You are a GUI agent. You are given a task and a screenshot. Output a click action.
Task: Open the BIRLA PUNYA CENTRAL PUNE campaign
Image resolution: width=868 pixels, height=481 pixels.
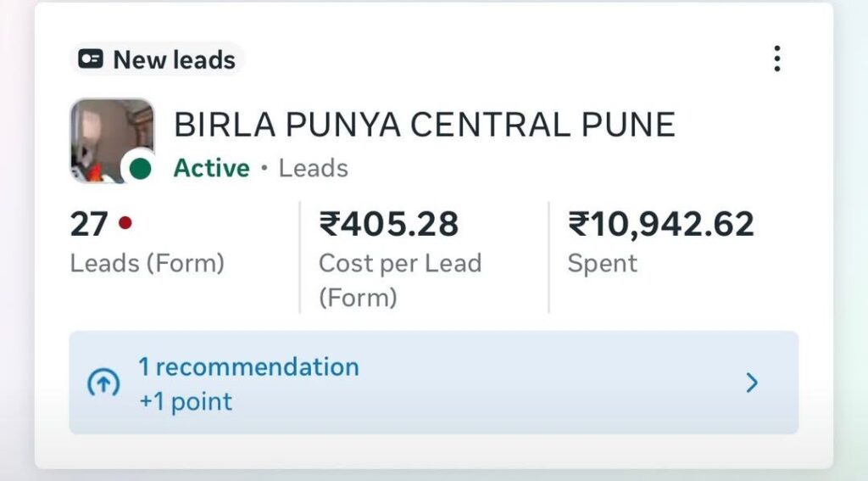click(x=424, y=126)
